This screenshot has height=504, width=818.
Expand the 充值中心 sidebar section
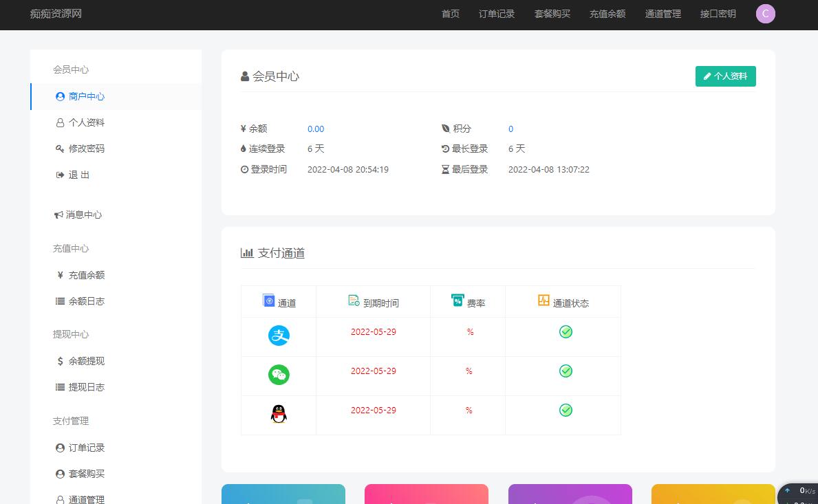(x=71, y=248)
